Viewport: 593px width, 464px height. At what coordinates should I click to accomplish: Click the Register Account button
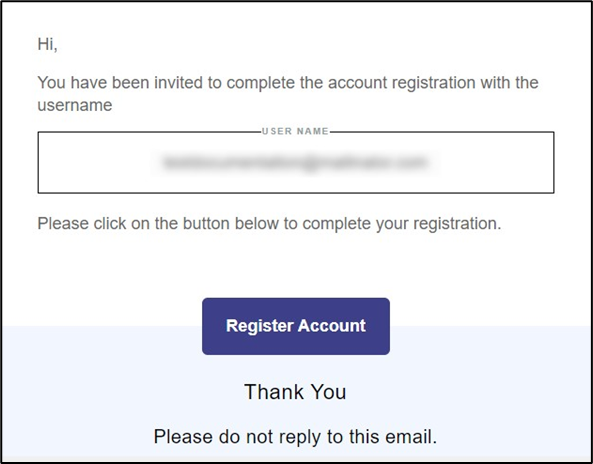pos(296,326)
